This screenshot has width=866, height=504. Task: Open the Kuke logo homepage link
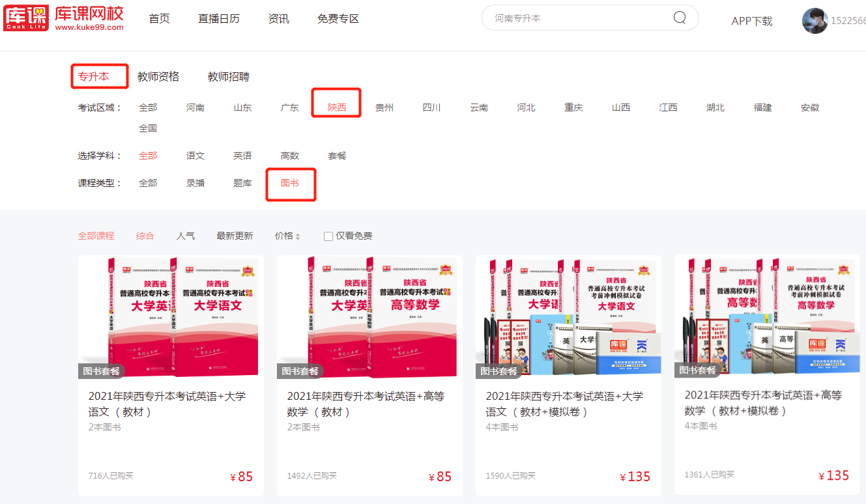63,18
